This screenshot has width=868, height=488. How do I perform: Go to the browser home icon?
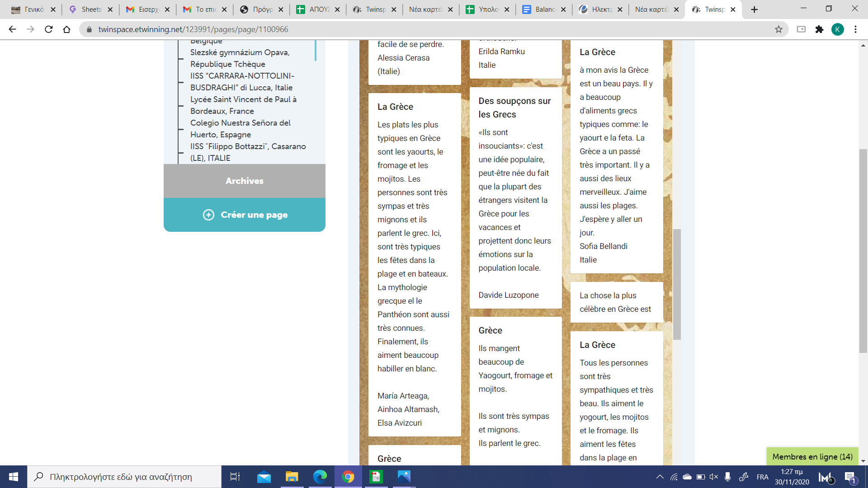(x=67, y=29)
